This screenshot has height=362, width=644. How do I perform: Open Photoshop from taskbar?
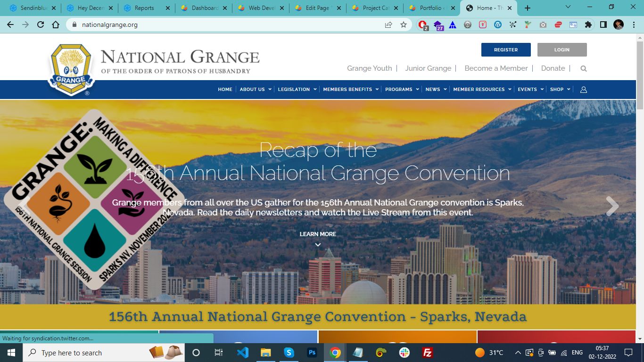coord(312,353)
